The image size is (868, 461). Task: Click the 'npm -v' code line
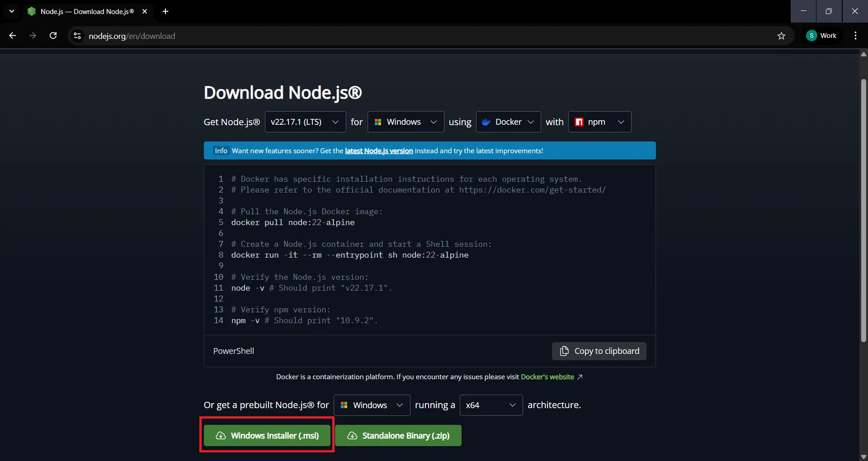tap(304, 321)
